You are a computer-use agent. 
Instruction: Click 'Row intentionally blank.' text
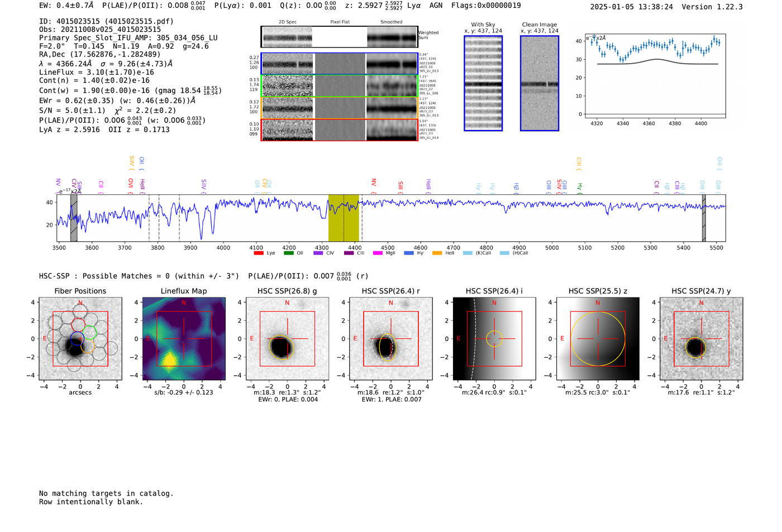pos(91,502)
